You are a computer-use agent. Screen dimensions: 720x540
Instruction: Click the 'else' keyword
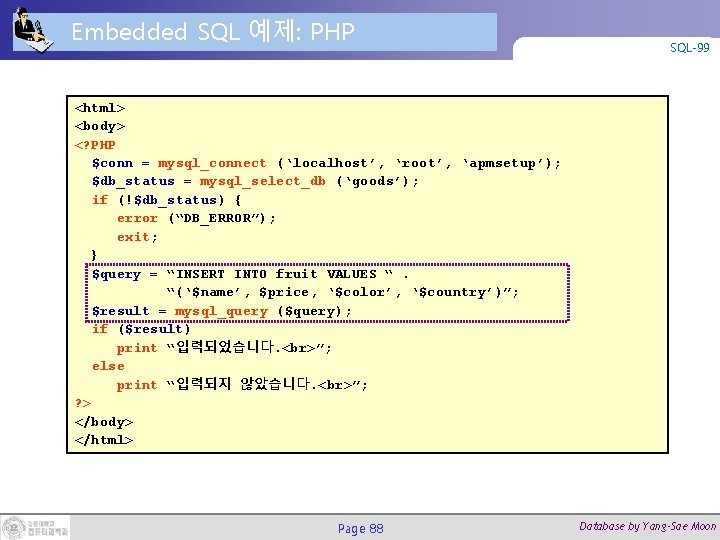108,366
